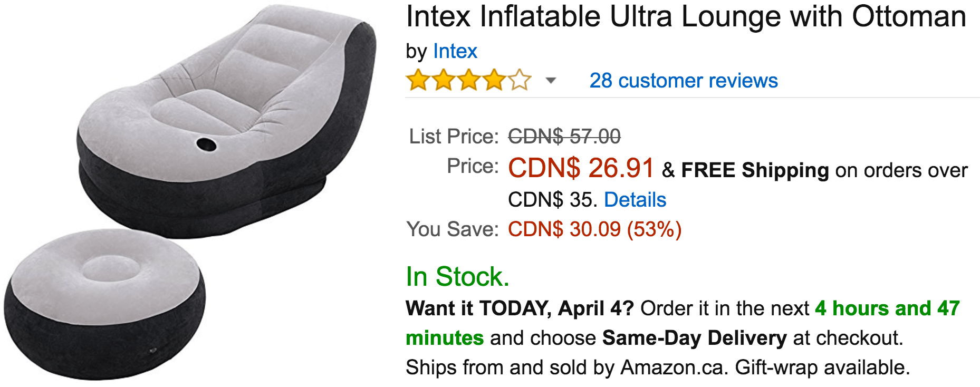Click the ottoman footrest image
The image size is (980, 387).
coord(105,303)
